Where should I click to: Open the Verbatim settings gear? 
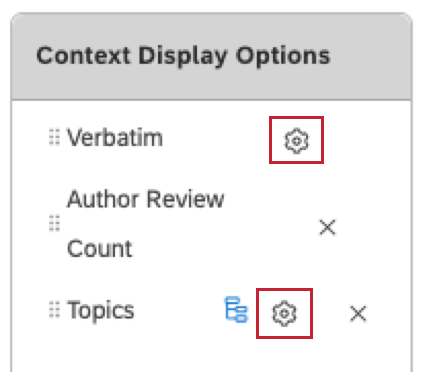tap(296, 141)
